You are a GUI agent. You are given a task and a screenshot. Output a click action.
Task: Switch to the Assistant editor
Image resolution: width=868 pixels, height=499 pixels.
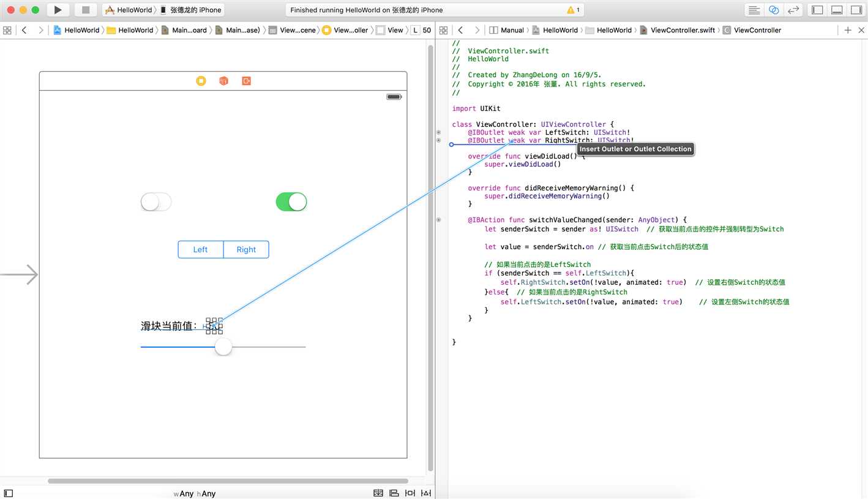774,10
